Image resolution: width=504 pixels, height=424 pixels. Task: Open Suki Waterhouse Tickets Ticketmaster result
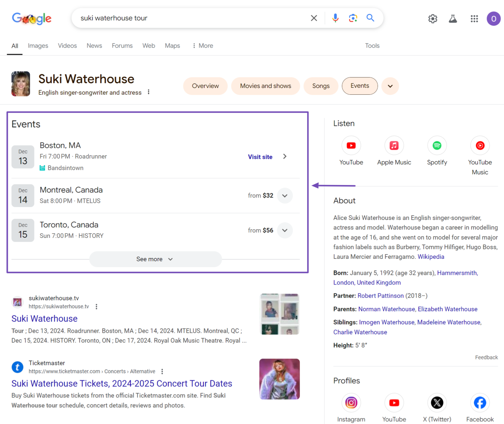(x=122, y=383)
